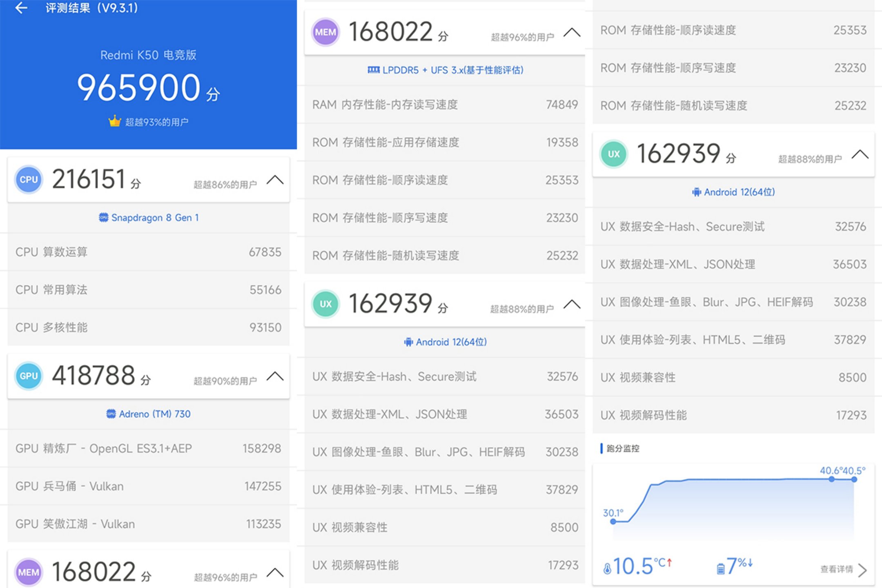
Task: Select the RAM 内存性能-内存读写速度 row
Action: pos(445,105)
